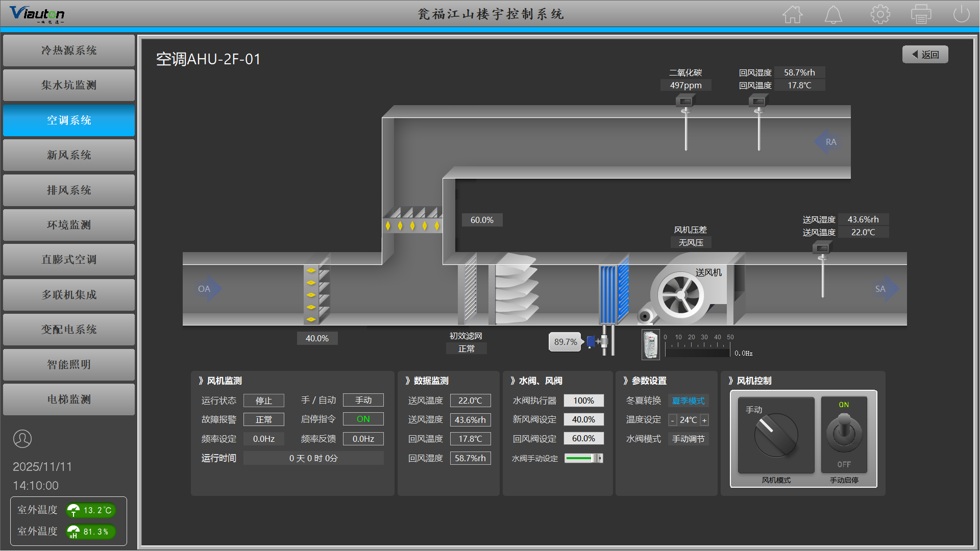Open 新风系统 menu
This screenshot has height=551, width=980.
point(69,155)
